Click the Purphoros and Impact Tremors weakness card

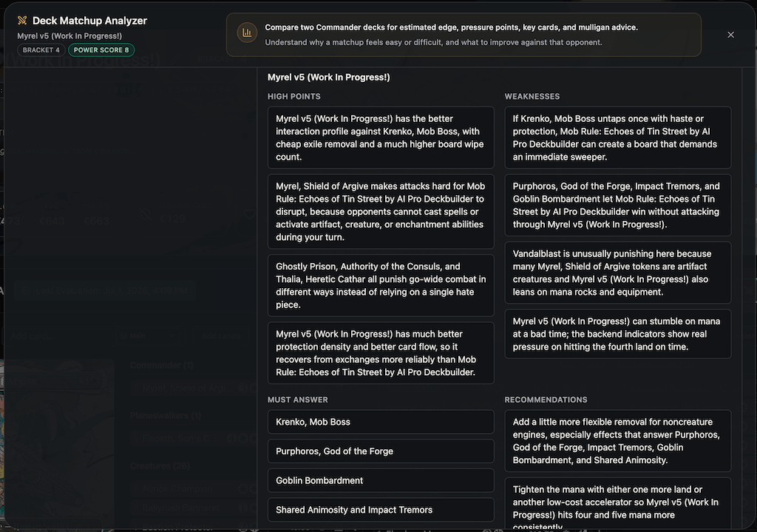point(618,205)
